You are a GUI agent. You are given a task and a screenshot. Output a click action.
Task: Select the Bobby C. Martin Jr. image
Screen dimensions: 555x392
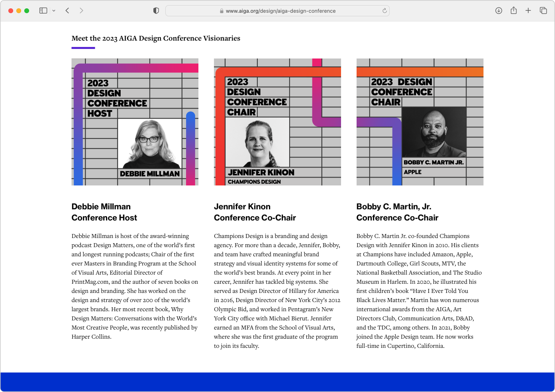(x=420, y=122)
